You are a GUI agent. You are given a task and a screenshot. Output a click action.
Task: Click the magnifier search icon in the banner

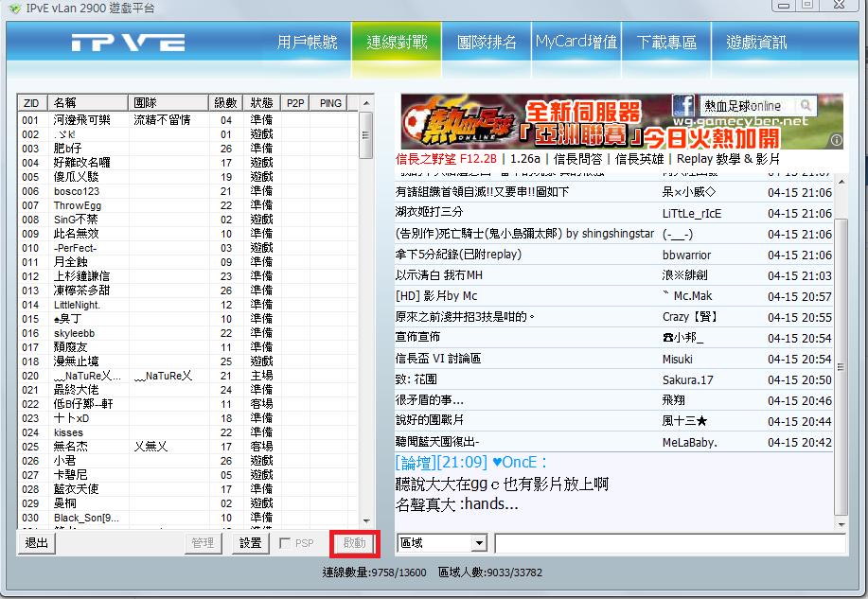tap(806, 106)
